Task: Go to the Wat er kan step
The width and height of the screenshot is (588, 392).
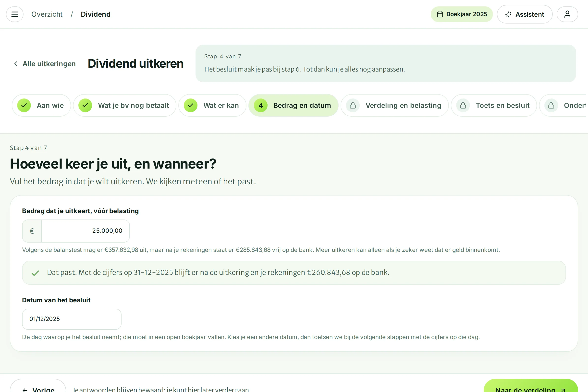Action: click(212, 105)
